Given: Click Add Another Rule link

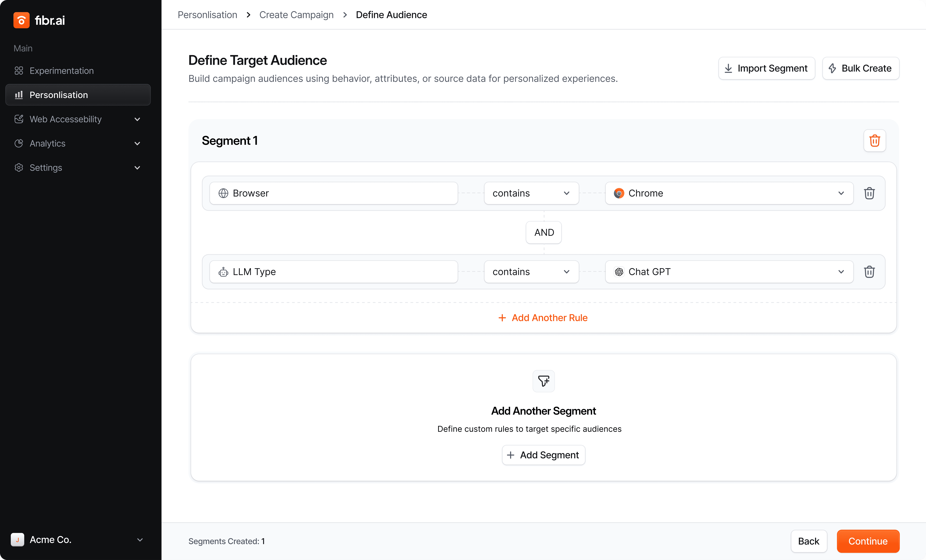Looking at the screenshot, I should tap(543, 318).
